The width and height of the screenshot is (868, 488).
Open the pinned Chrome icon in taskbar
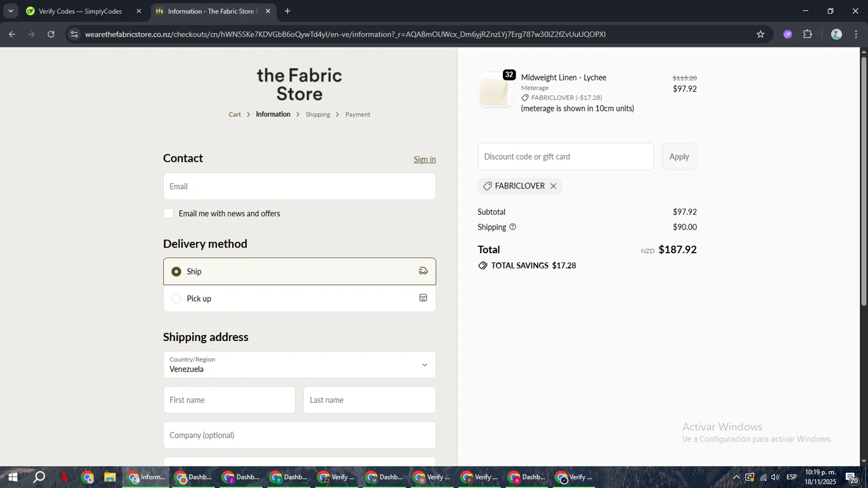click(x=87, y=478)
